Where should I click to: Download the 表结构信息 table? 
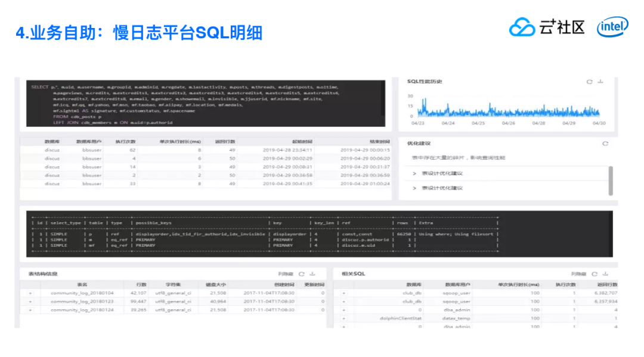pos(312,274)
